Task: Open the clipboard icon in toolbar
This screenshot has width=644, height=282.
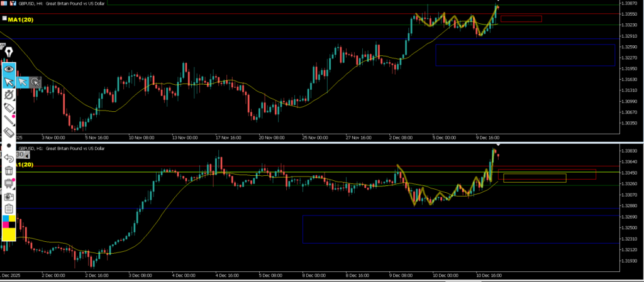Action: click(x=9, y=209)
